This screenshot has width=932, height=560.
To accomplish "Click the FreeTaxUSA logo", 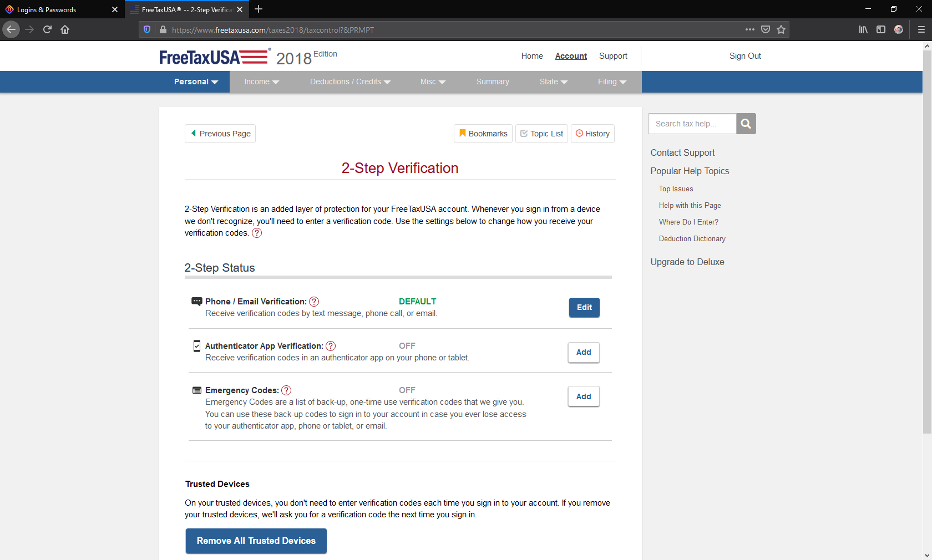I will (214, 57).
